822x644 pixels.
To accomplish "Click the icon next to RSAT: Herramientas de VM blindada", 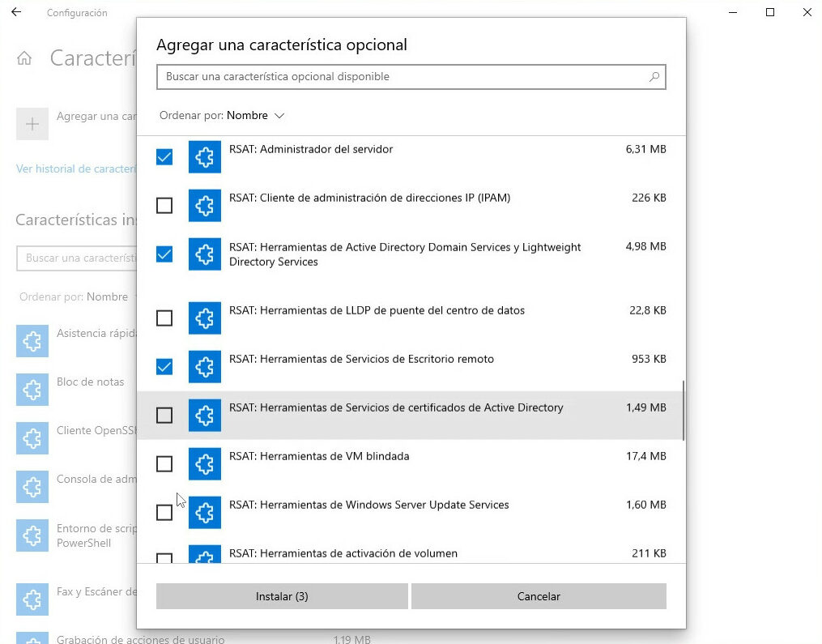I will click(205, 464).
